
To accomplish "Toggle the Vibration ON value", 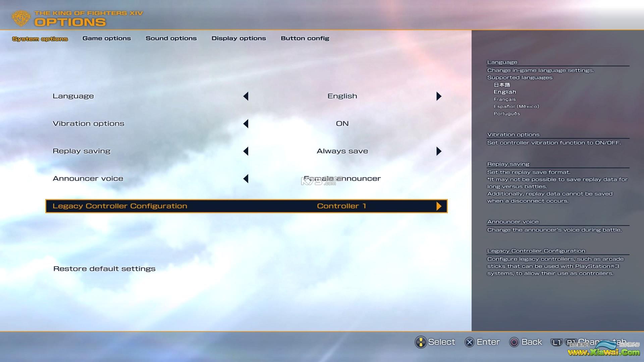I will (342, 124).
